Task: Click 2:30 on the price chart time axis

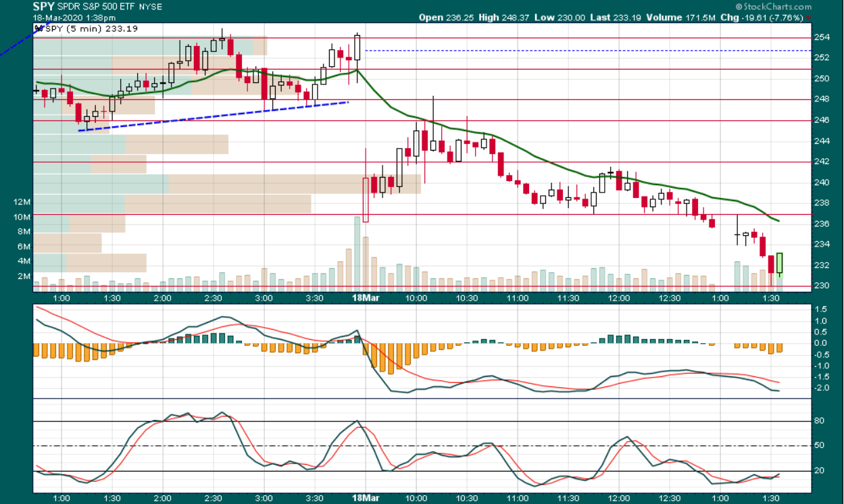Action: click(214, 298)
